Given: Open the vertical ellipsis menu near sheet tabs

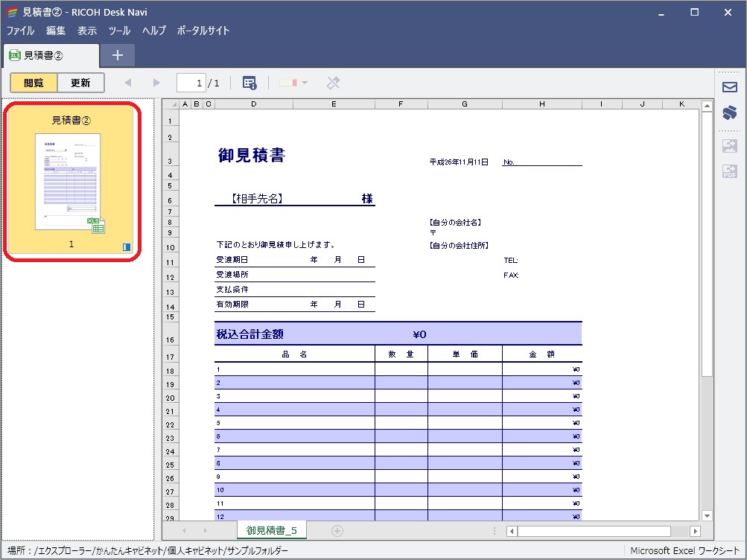Looking at the screenshot, I should pyautogui.click(x=495, y=530).
